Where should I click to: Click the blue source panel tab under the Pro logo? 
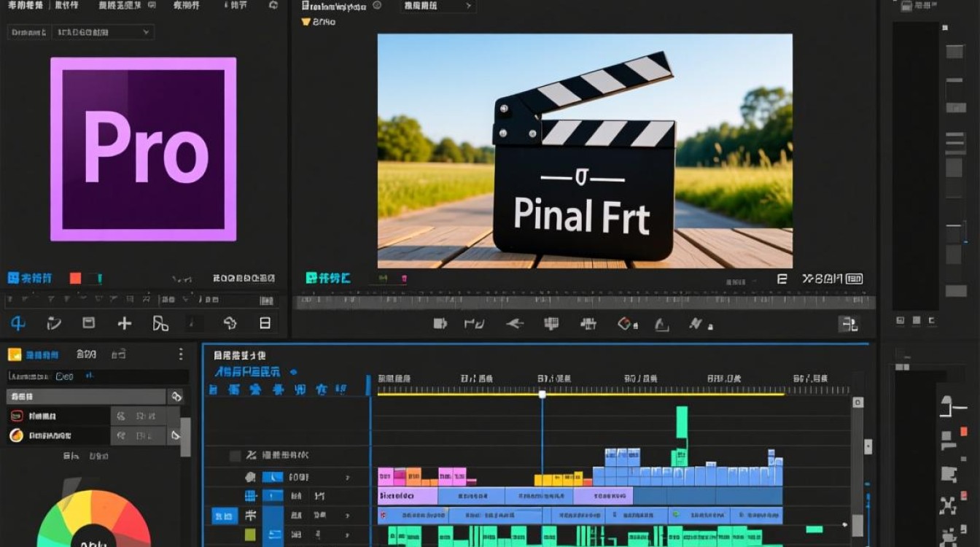[x=30, y=278]
